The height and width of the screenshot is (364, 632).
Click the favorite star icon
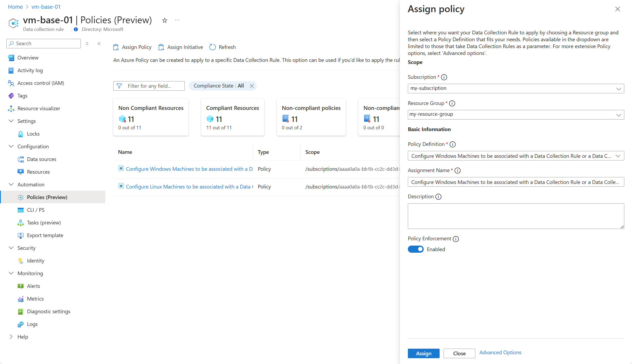pos(165,20)
